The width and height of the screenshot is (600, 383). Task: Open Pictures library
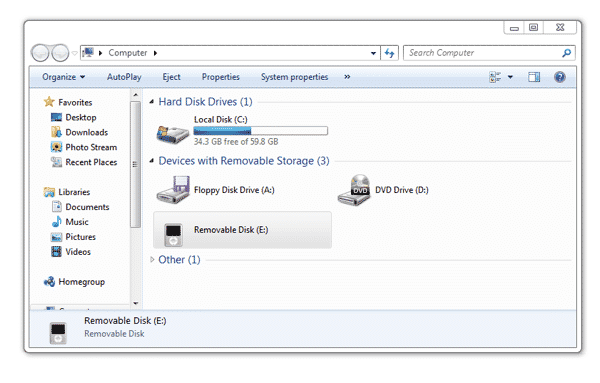click(80, 236)
